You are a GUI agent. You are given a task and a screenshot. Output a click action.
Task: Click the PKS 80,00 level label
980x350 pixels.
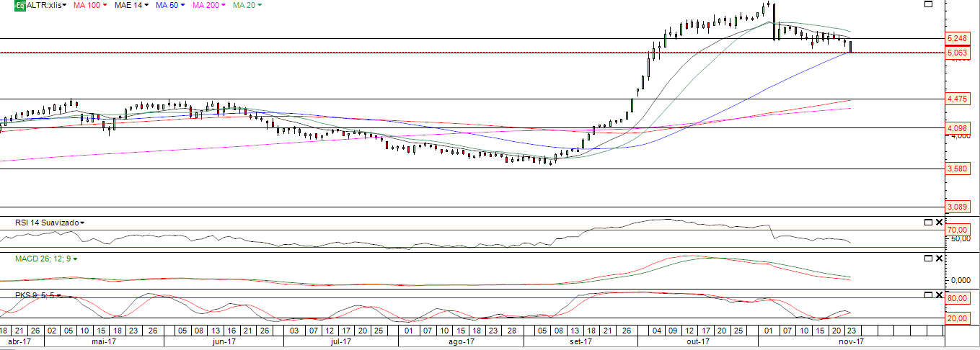click(958, 298)
